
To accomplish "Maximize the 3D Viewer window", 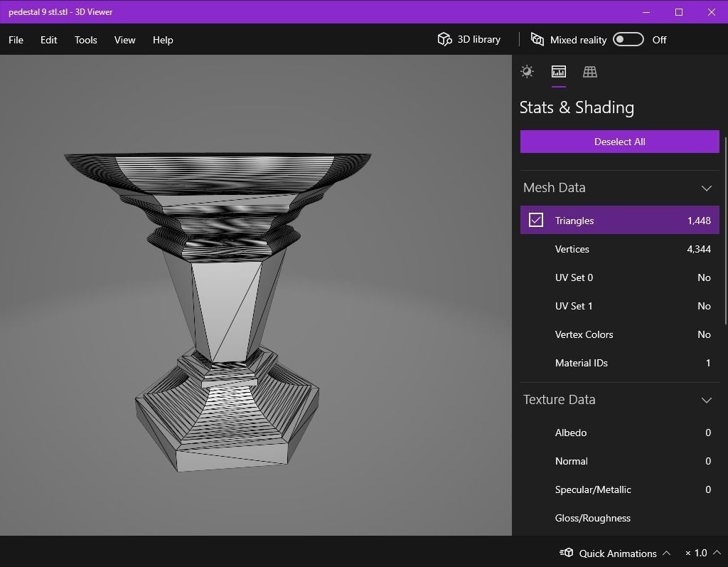I will pos(679,12).
